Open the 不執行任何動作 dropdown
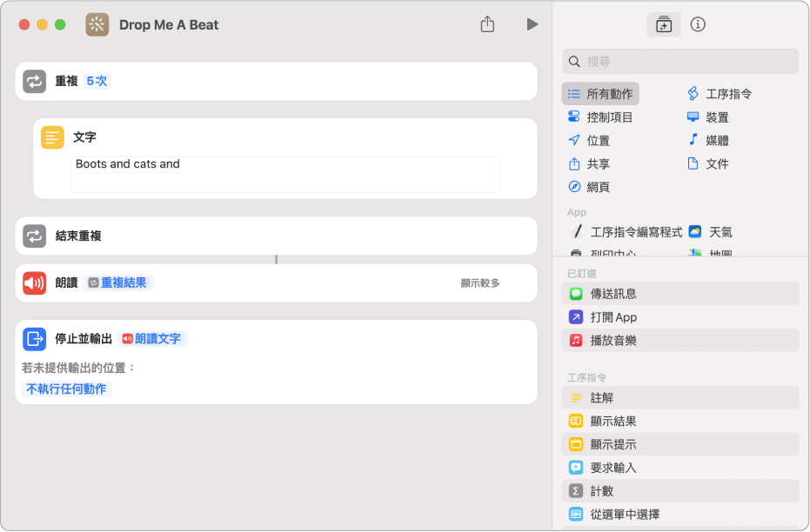Screen dimensions: 810x532 pos(66,389)
